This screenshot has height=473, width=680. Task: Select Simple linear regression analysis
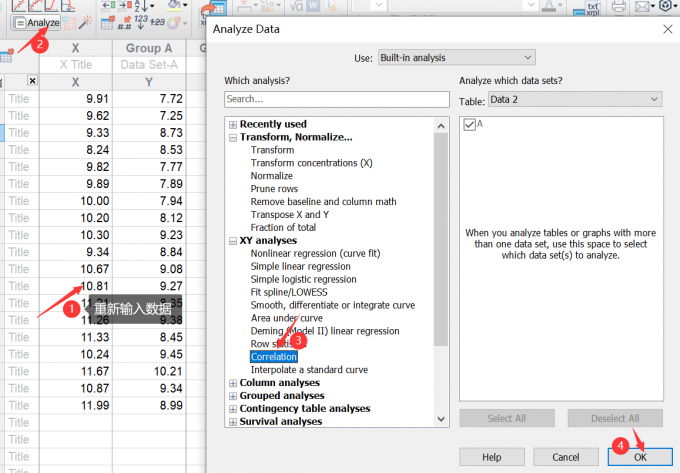[301, 266]
